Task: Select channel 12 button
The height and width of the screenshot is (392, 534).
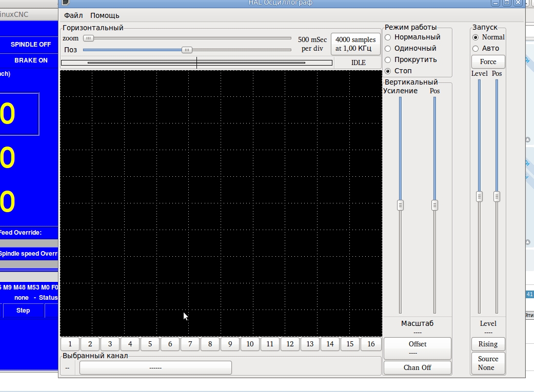Action: click(290, 344)
